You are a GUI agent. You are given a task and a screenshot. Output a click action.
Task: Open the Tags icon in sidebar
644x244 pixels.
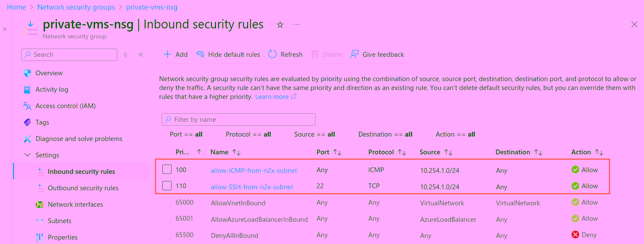(27, 123)
